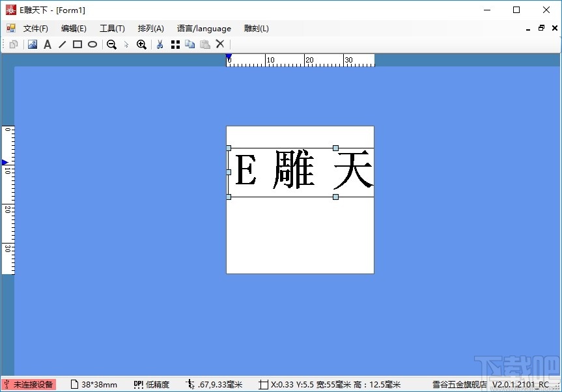Choose the Rectangle tool
The width and height of the screenshot is (562, 392).
(77, 44)
